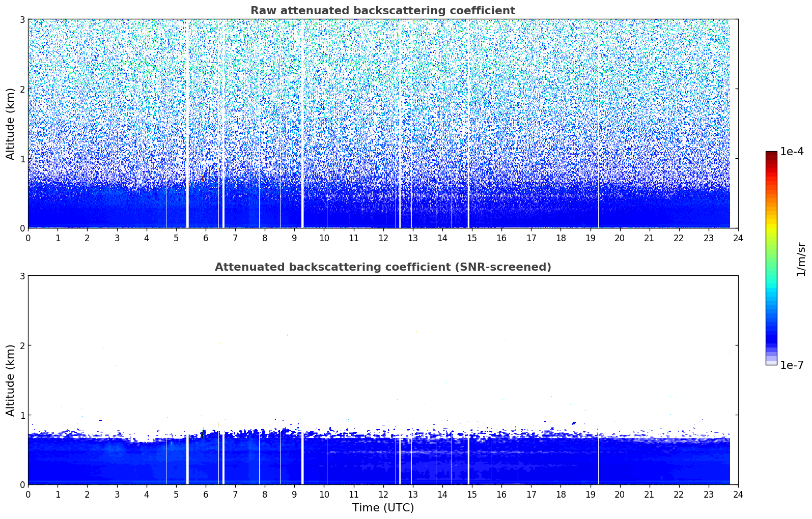Click time tick "12" under the SNR-screened plot
Viewport: 812px width, 519px height.
click(383, 494)
